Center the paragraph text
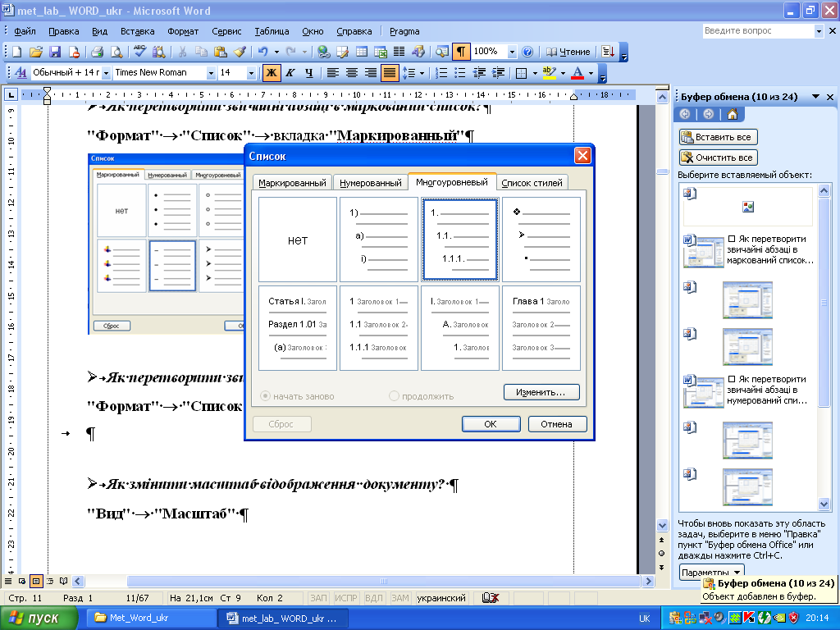 (x=352, y=73)
